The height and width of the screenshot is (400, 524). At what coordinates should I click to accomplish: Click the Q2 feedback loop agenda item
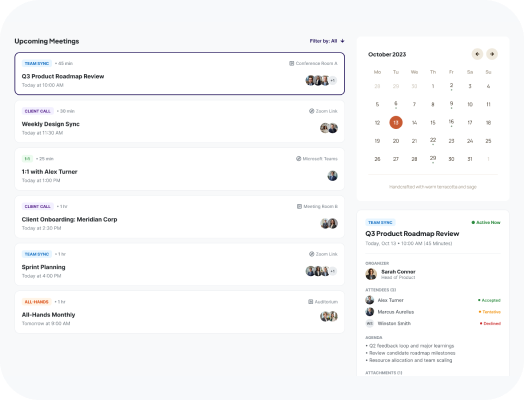pyautogui.click(x=410, y=346)
